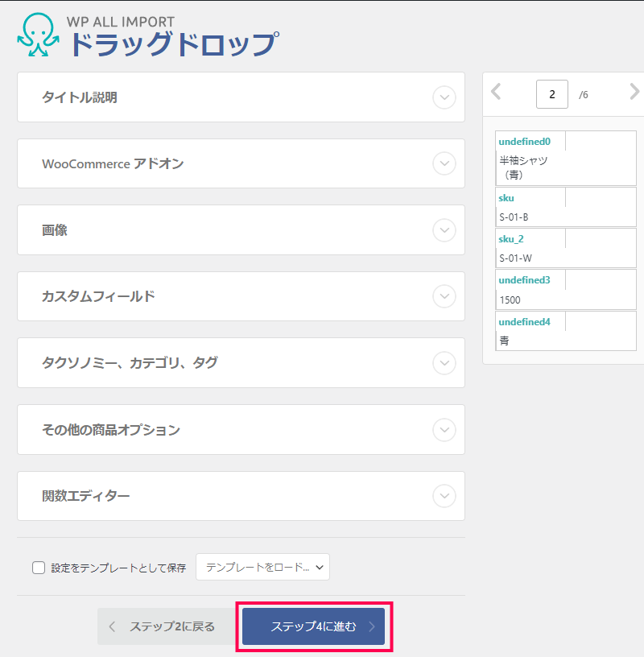Click the 青 value under undefined4
The image size is (644, 657).
point(504,341)
